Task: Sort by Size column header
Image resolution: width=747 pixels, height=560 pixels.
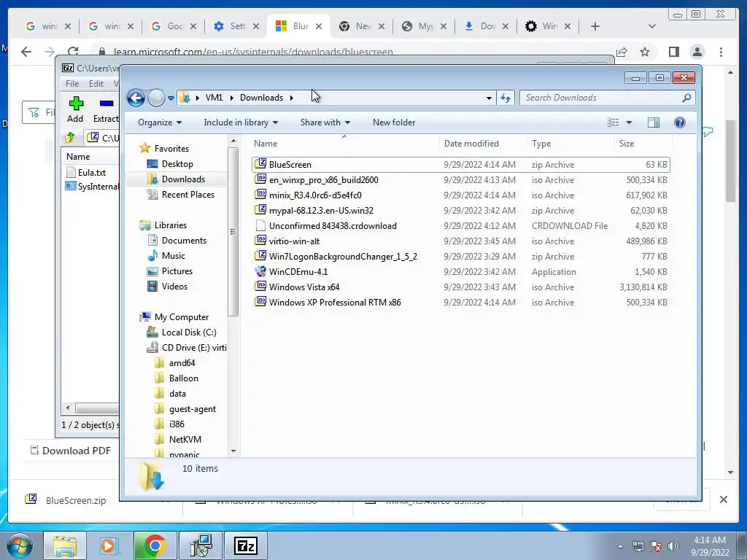Action: click(x=643, y=144)
